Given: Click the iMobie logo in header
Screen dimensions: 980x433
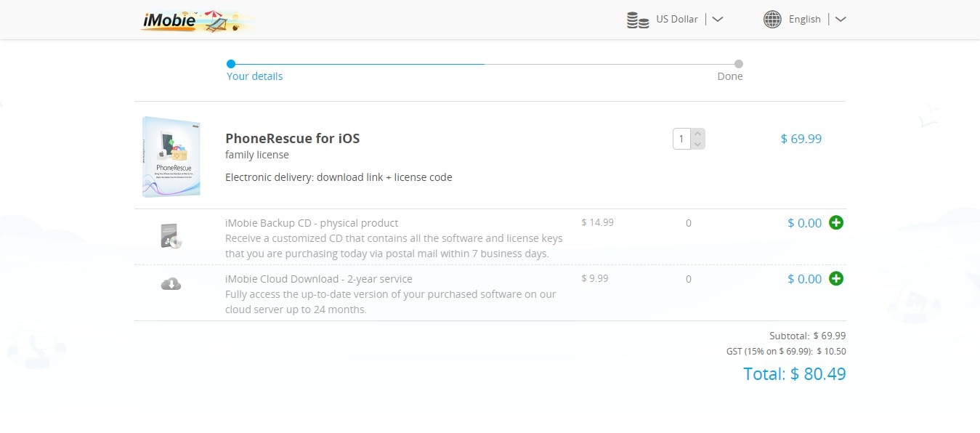Looking at the screenshot, I should click(x=197, y=20).
